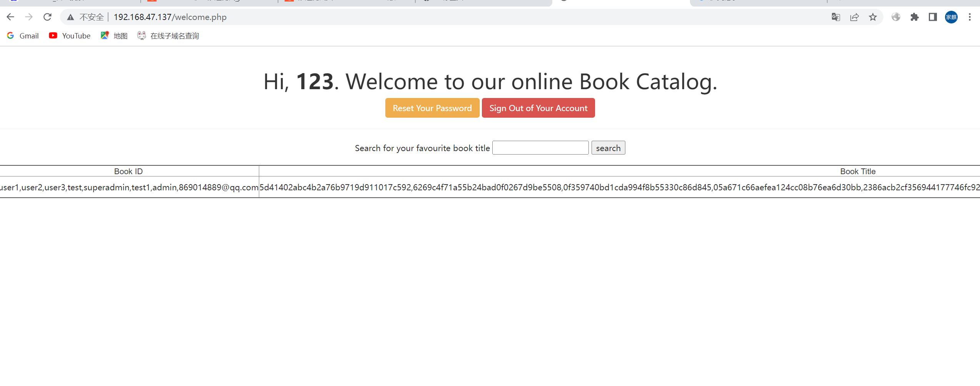980x386 pixels.
Task: Share this page via the share icon
Action: pos(854,17)
